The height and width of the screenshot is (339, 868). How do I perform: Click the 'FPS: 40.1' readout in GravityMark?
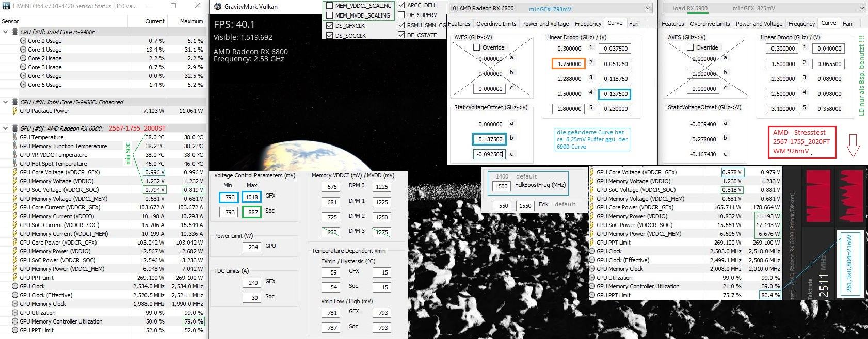pyautogui.click(x=234, y=25)
